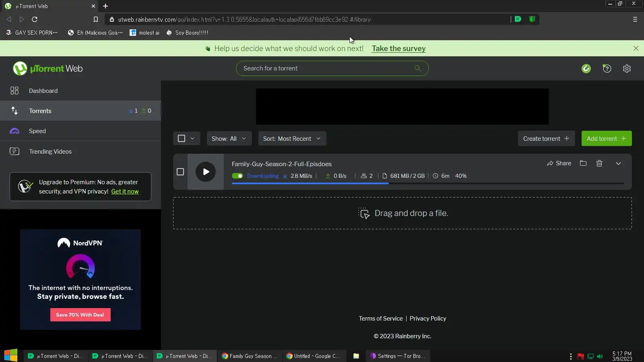Click the site lock icon in address bar
The height and width of the screenshot is (362, 644).
(112, 19)
